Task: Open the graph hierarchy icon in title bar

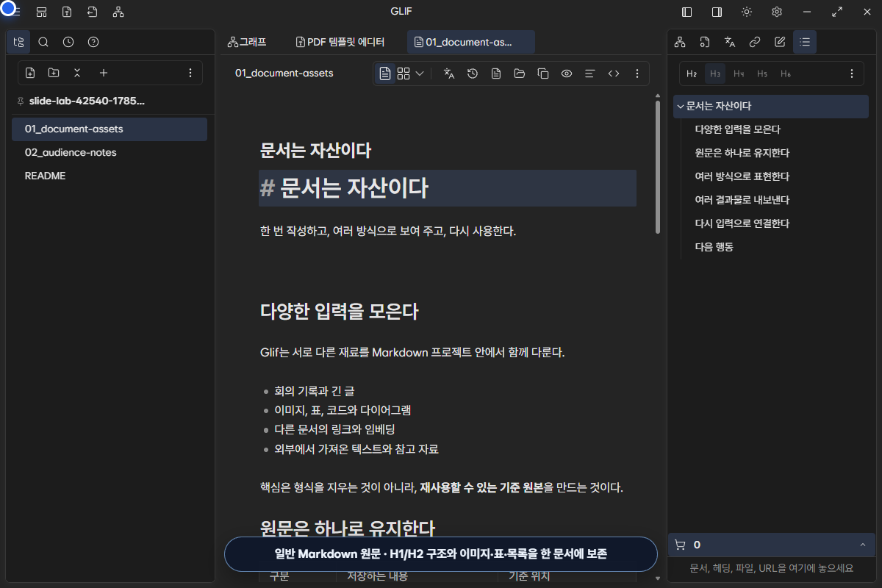Action: pyautogui.click(x=118, y=12)
